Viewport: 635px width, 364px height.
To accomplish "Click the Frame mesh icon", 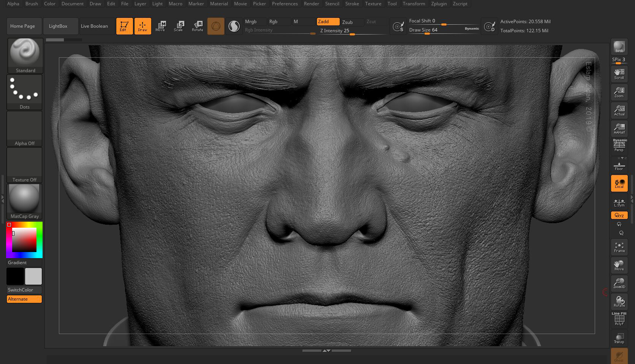I will (x=619, y=247).
